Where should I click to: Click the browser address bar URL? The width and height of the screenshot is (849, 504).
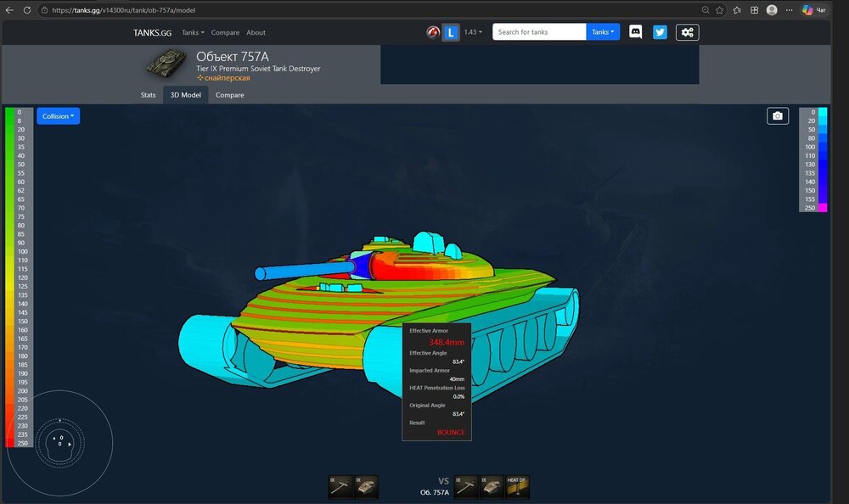tap(123, 9)
